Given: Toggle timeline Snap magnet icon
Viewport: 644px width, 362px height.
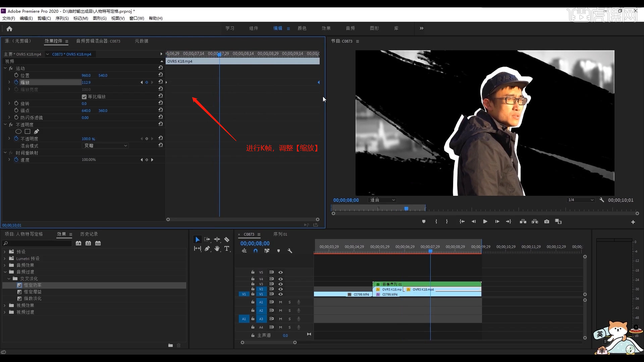Looking at the screenshot, I should click(256, 251).
